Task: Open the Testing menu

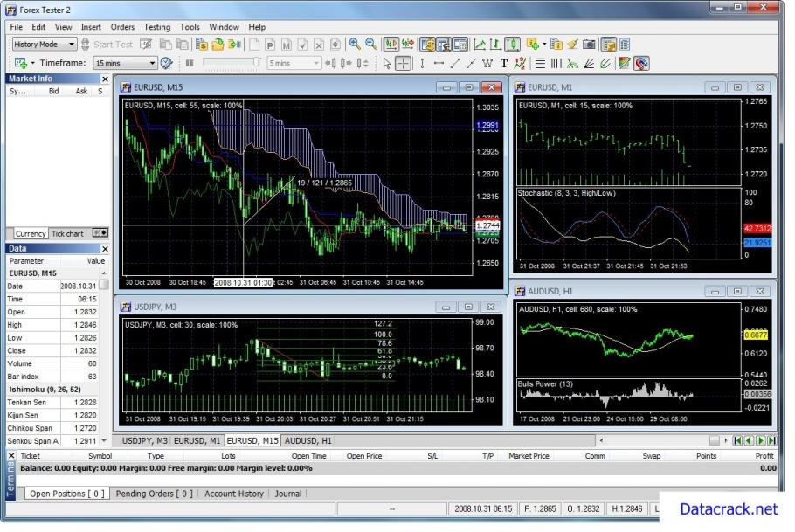Action: (x=157, y=27)
